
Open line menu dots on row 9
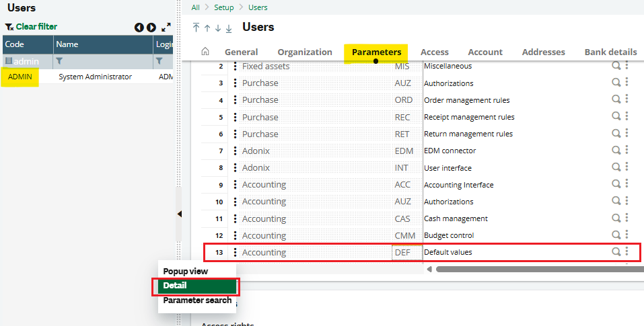coord(235,185)
